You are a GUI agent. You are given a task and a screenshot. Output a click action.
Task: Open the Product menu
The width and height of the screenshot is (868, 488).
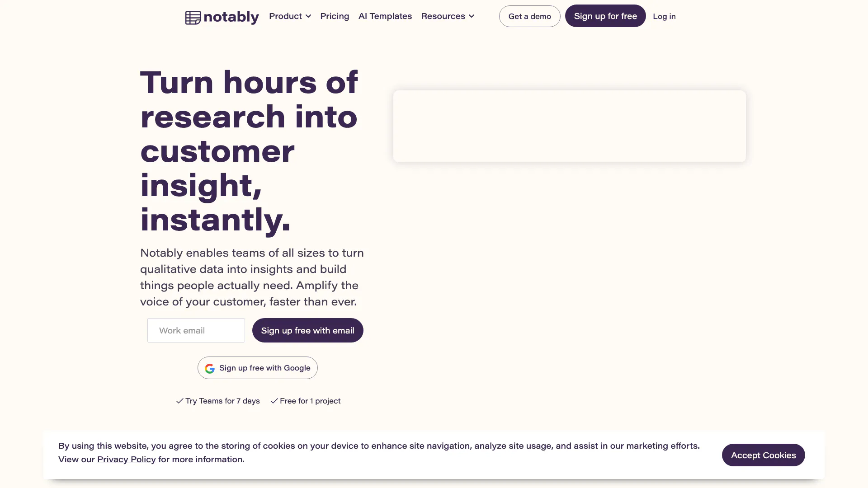pyautogui.click(x=285, y=16)
